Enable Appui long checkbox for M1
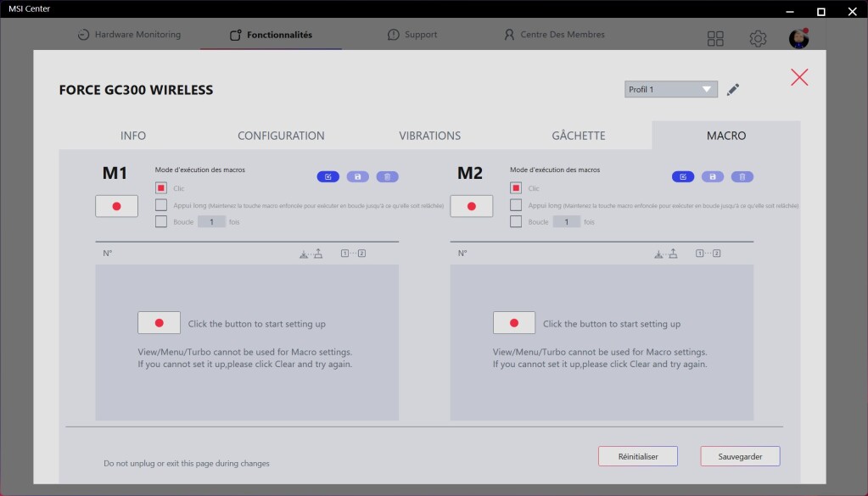This screenshot has width=868, height=496. pyautogui.click(x=161, y=205)
